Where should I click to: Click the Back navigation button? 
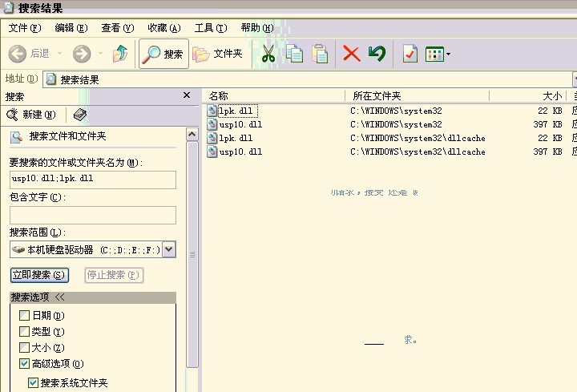[29, 54]
